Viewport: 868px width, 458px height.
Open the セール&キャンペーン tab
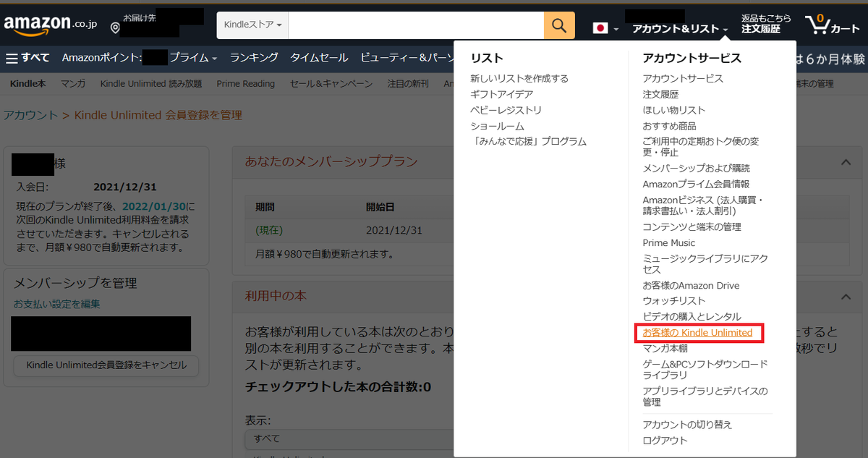331,84
